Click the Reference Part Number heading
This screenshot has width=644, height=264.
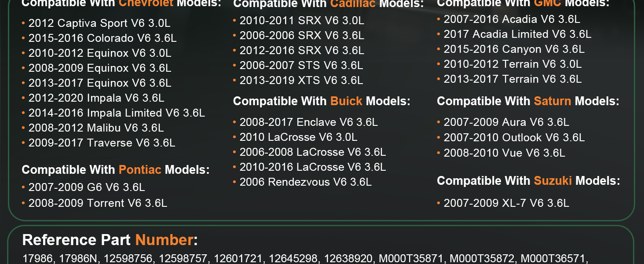[x=110, y=240]
